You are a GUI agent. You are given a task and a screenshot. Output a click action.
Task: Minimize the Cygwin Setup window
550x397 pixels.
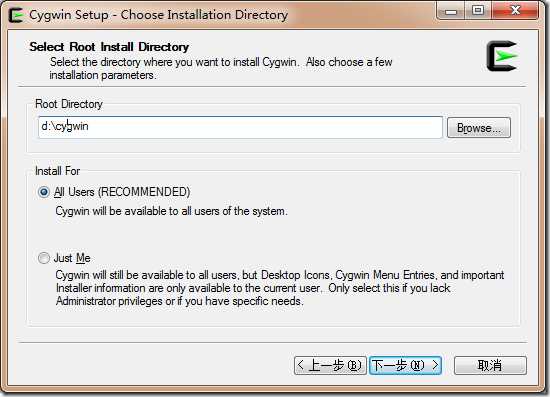tap(451, 11)
